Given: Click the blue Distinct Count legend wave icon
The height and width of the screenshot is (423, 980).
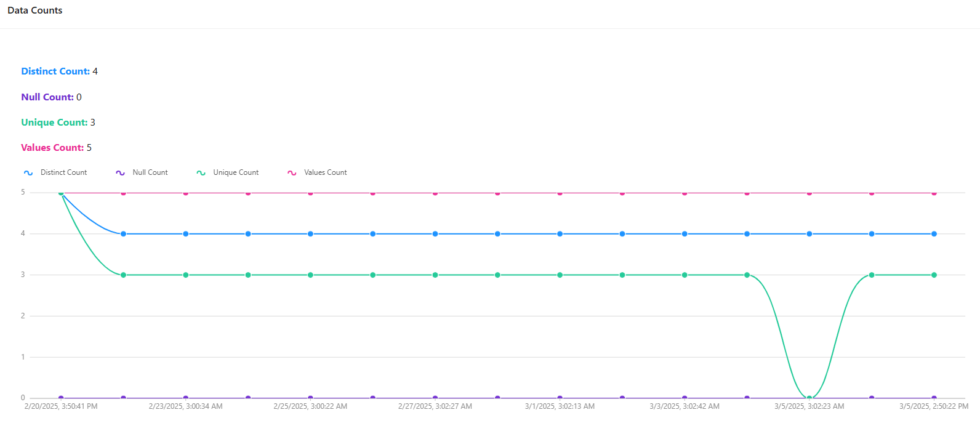Looking at the screenshot, I should (x=28, y=173).
